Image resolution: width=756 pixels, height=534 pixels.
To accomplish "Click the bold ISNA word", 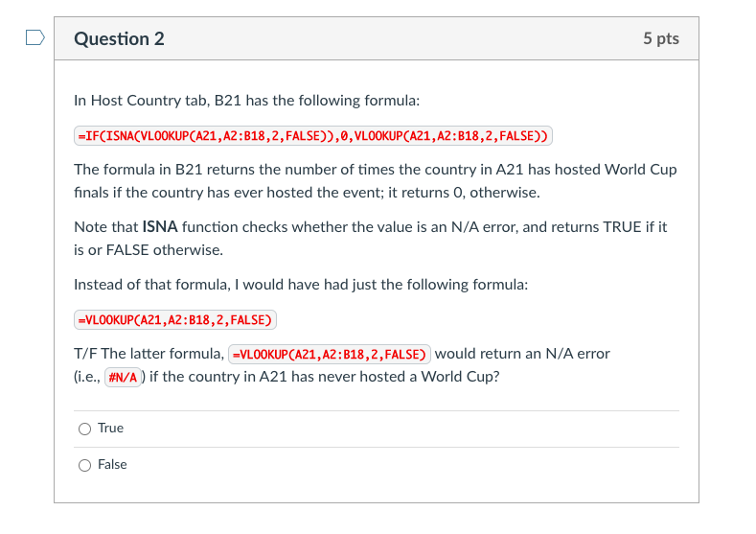I will (160, 226).
